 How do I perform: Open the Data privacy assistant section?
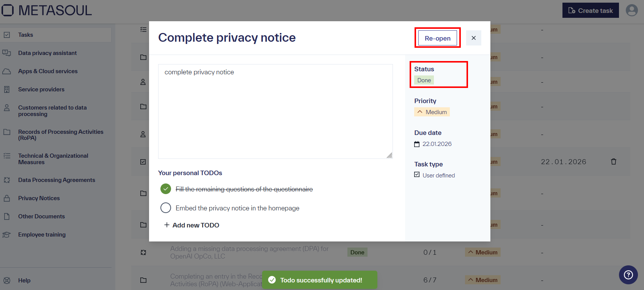tap(47, 53)
